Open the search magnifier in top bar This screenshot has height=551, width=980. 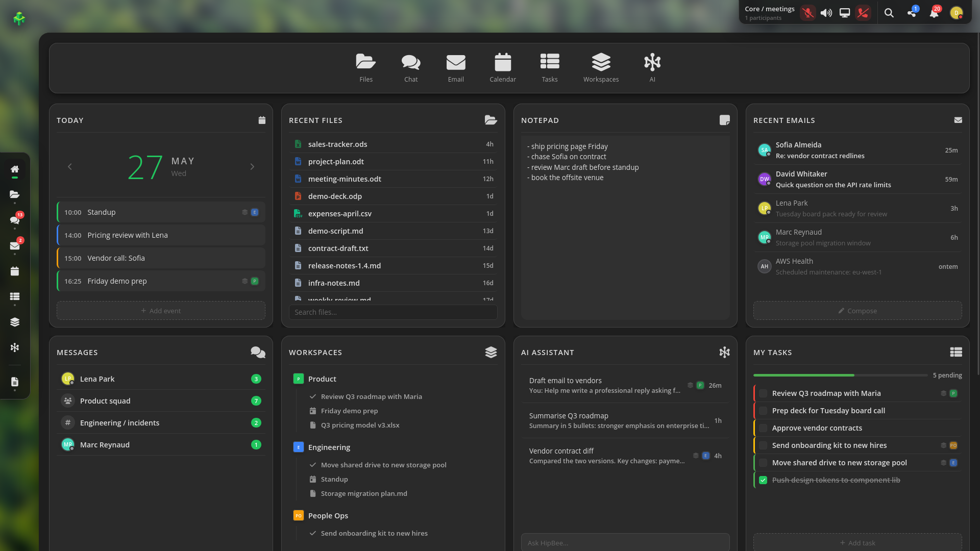889,13
